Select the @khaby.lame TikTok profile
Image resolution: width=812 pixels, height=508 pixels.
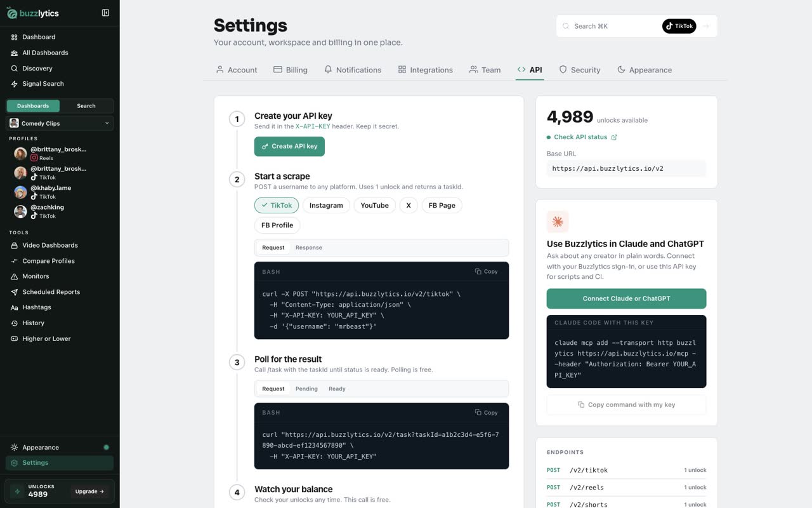click(x=60, y=192)
